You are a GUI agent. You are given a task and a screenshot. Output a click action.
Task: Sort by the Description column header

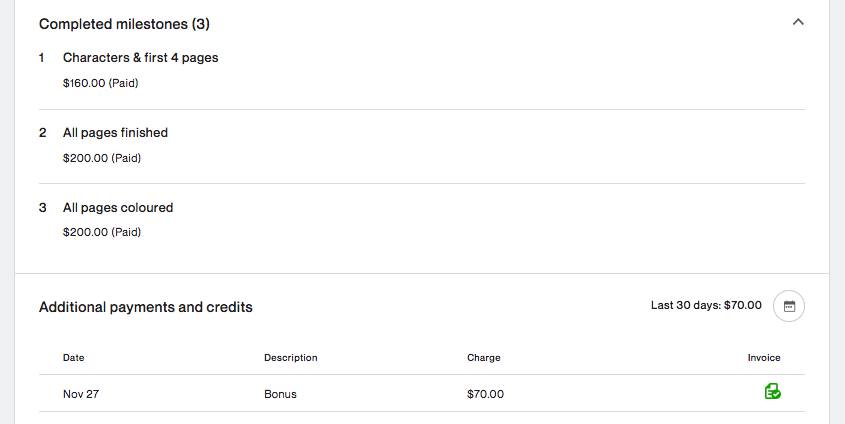[x=290, y=358]
